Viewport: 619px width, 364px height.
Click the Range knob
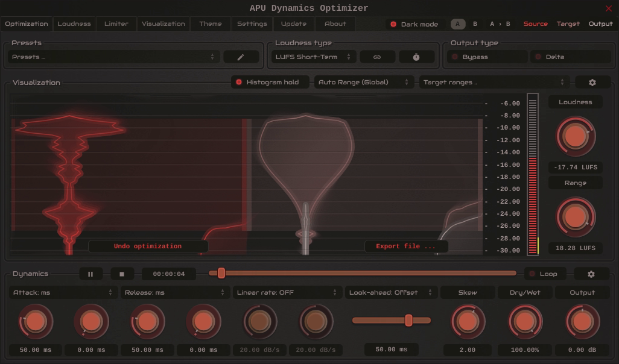[575, 217]
